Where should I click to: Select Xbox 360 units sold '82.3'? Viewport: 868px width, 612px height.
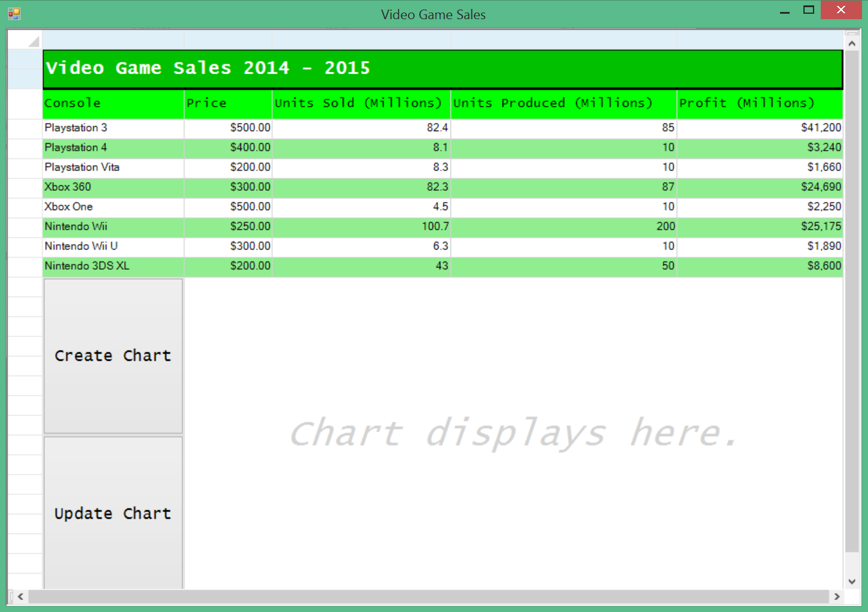click(x=361, y=187)
